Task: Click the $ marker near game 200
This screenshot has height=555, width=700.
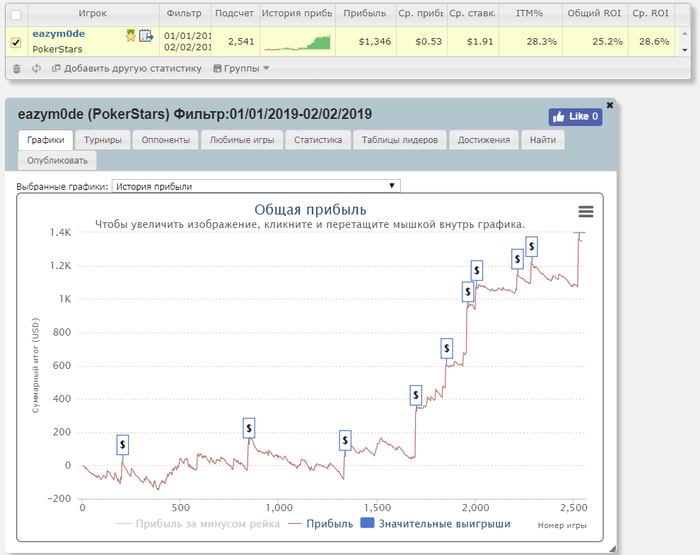Action: point(122,445)
